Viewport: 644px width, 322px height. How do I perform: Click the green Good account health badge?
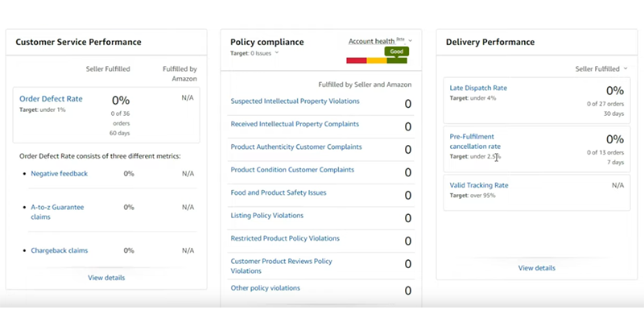395,51
